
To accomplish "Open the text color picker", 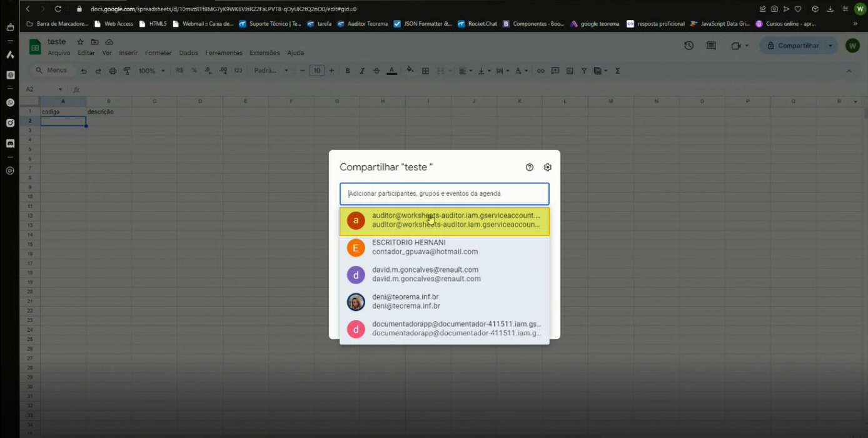I will point(391,71).
